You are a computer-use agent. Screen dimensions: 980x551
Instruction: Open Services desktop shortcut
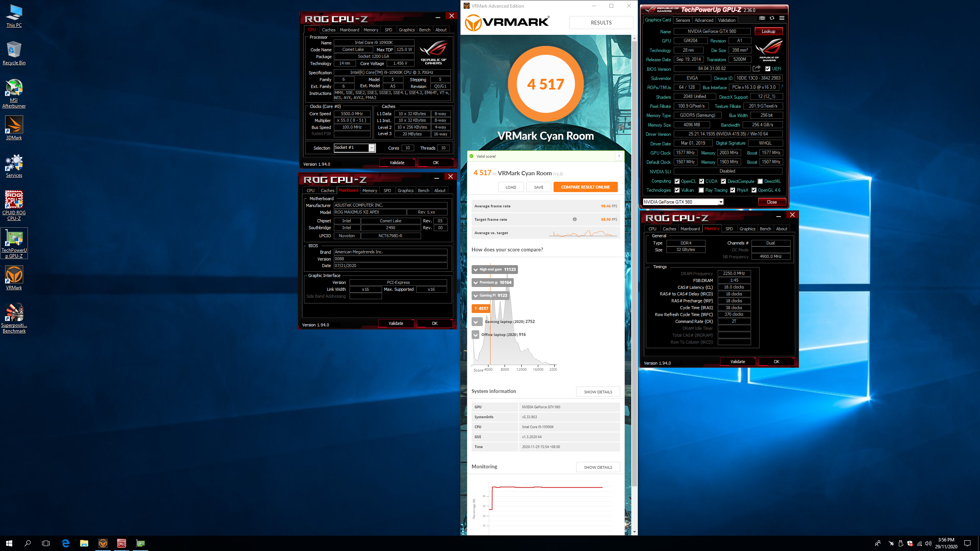(x=14, y=166)
